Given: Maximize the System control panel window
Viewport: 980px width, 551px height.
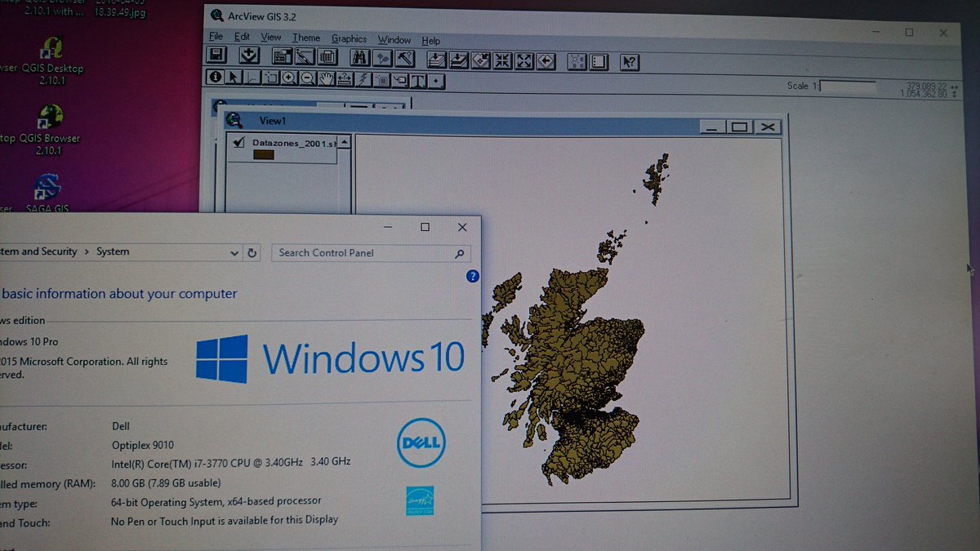Looking at the screenshot, I should (x=425, y=227).
